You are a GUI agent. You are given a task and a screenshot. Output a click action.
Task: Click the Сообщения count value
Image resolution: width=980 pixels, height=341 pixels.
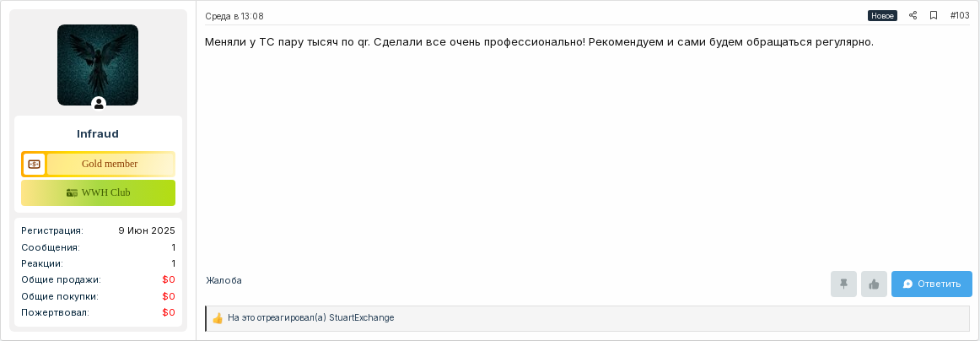coord(173,247)
